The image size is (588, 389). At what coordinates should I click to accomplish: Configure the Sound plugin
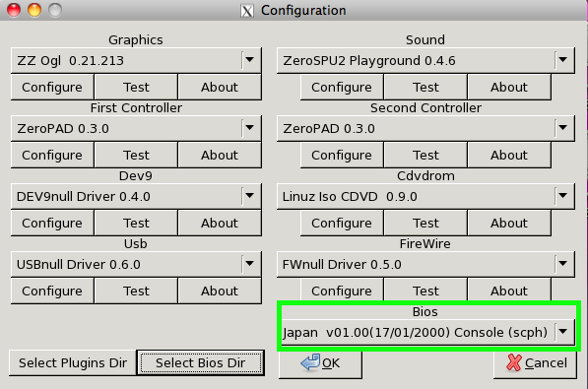point(342,87)
